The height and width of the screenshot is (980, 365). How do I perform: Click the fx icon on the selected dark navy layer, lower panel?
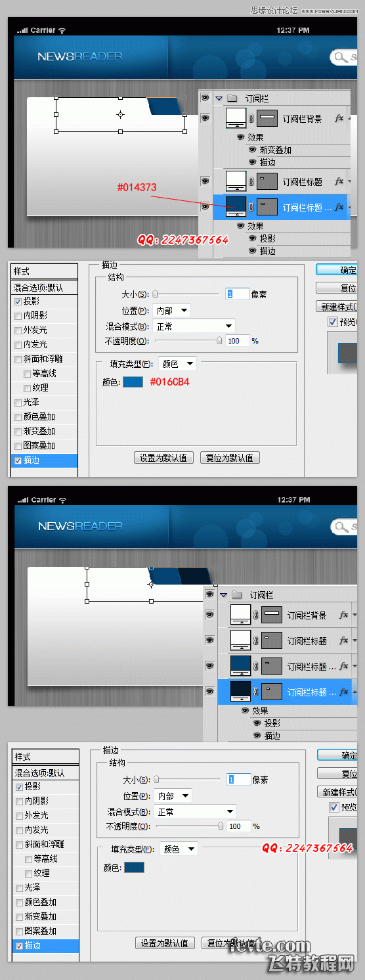click(344, 692)
